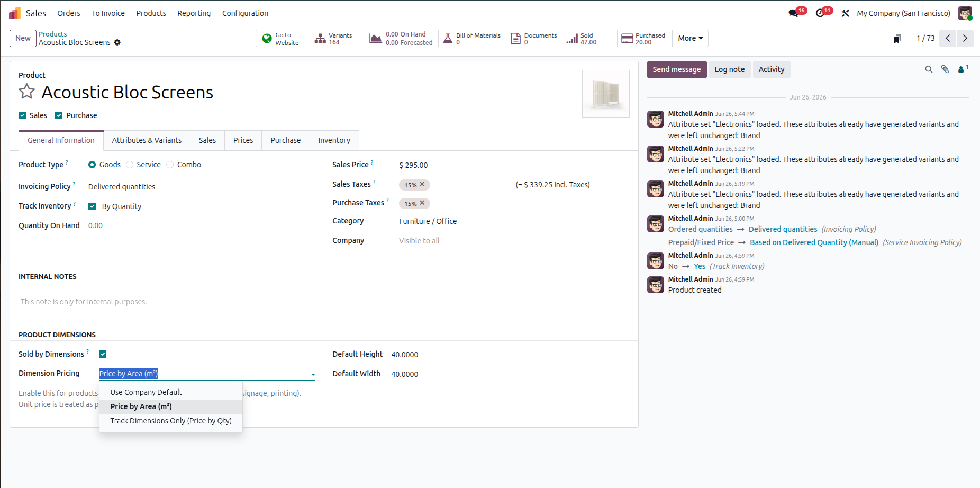This screenshot has height=488, width=980.
Task: Open the Variants 164 stat button
Action: coord(338,39)
